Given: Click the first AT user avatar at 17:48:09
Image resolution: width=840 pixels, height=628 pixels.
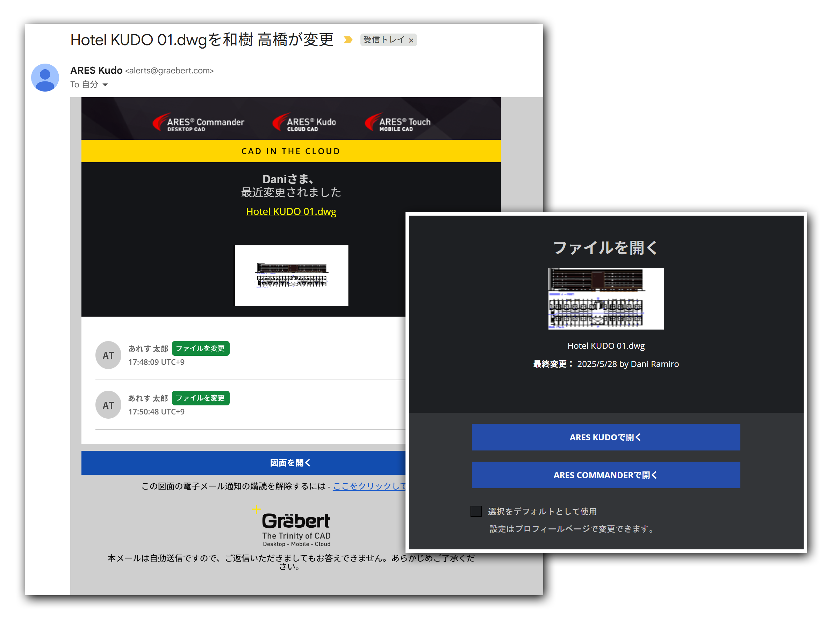Looking at the screenshot, I should point(108,355).
